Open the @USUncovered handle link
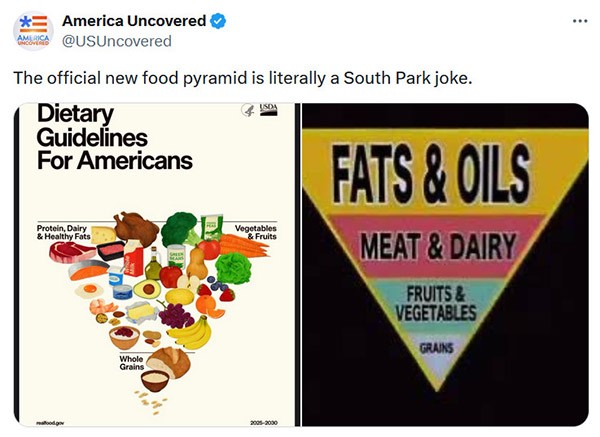Viewport: 600px width, 437px height. pyautogui.click(x=116, y=41)
